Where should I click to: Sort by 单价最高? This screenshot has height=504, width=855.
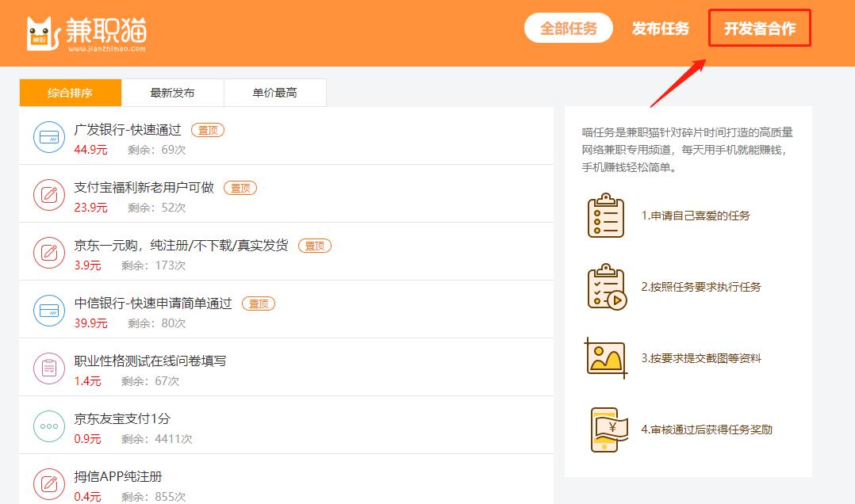point(274,93)
